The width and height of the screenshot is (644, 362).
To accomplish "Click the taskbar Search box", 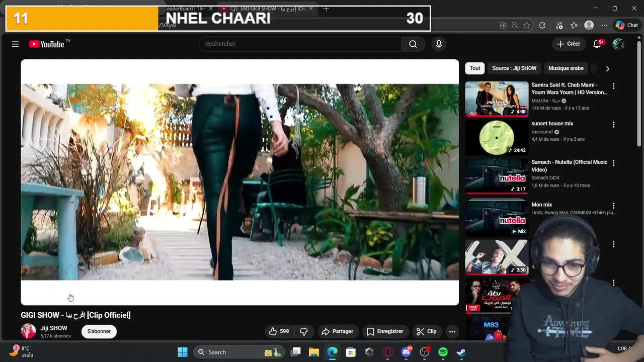I will (238, 352).
